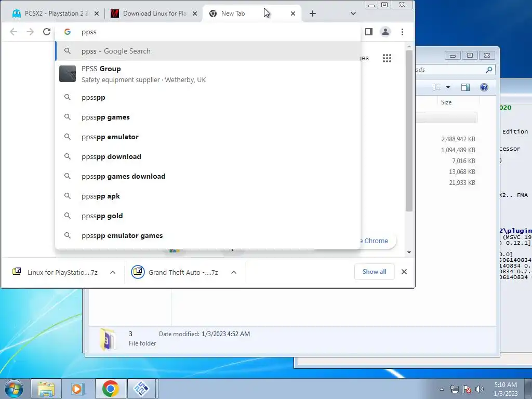Expand options for Linux for PlayStation download

pos(113,272)
